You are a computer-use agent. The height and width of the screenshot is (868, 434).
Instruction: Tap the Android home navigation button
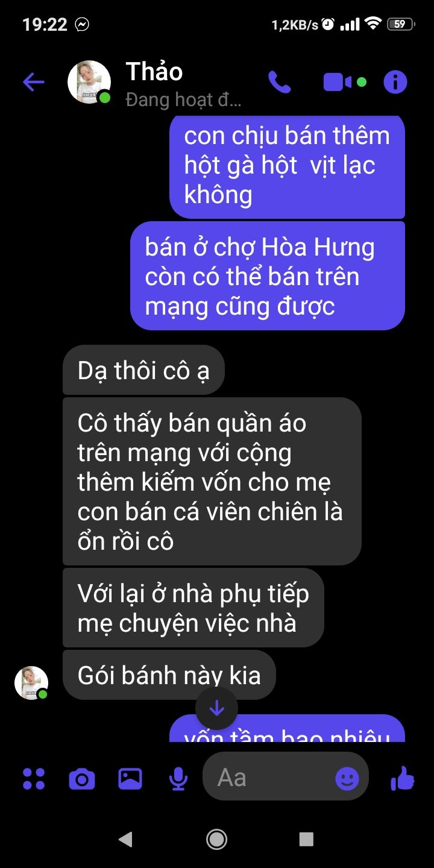(x=216, y=838)
